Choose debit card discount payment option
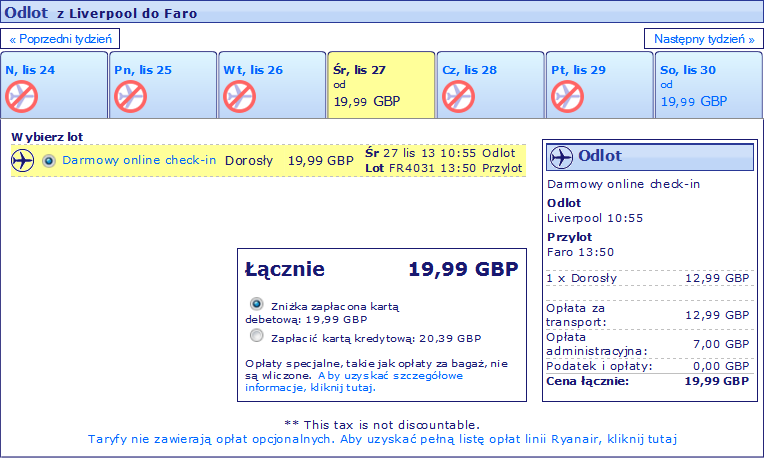765x458 pixels. pos(257,304)
